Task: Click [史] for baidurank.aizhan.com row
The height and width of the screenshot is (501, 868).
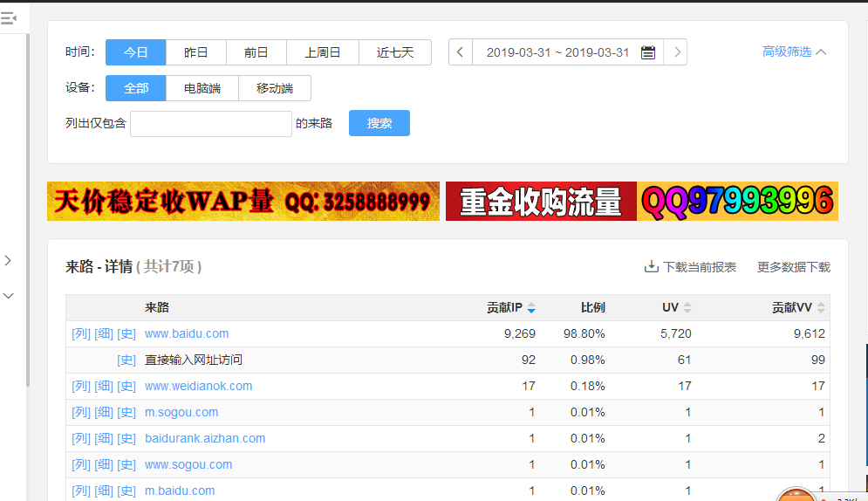Action: click(126, 438)
